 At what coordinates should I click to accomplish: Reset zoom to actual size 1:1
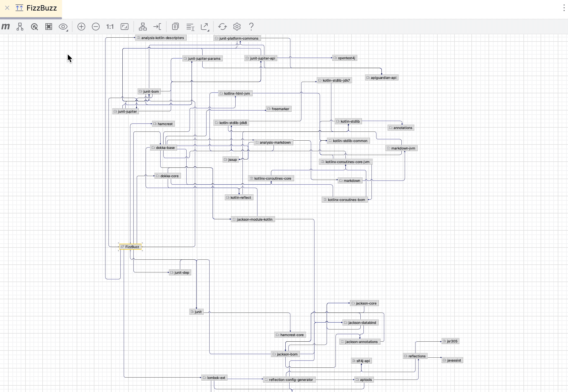[x=110, y=27]
